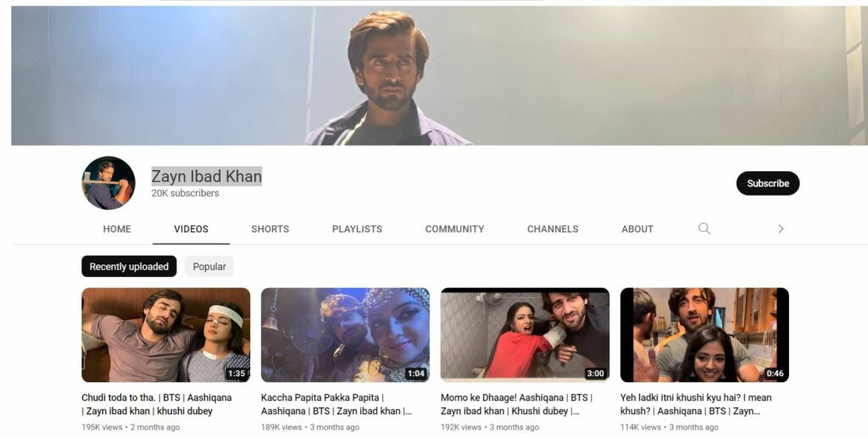View the Channels tab
The width and height of the screenshot is (868, 438).
[553, 229]
